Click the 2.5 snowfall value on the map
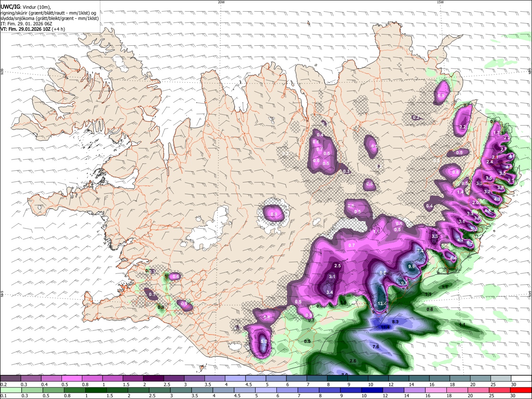 (x=337, y=266)
